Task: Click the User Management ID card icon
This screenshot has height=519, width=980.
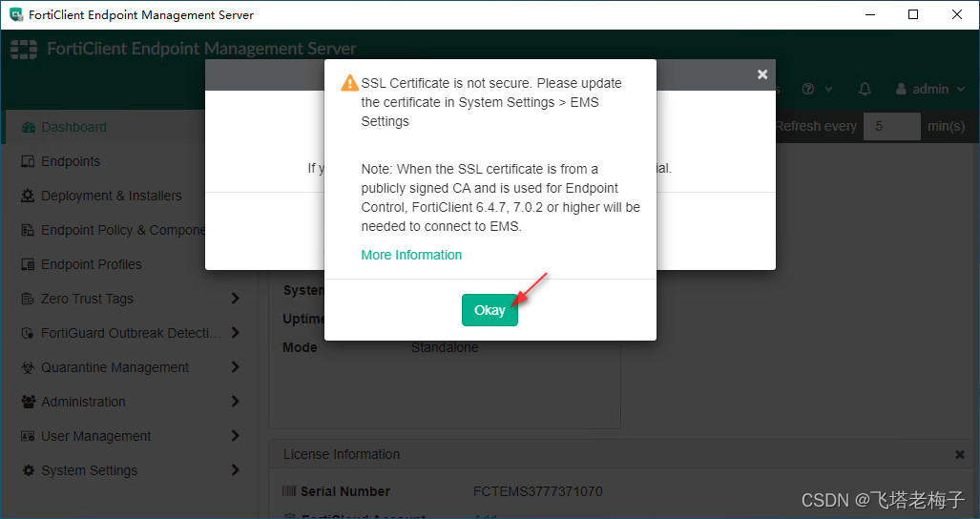Action: point(28,437)
